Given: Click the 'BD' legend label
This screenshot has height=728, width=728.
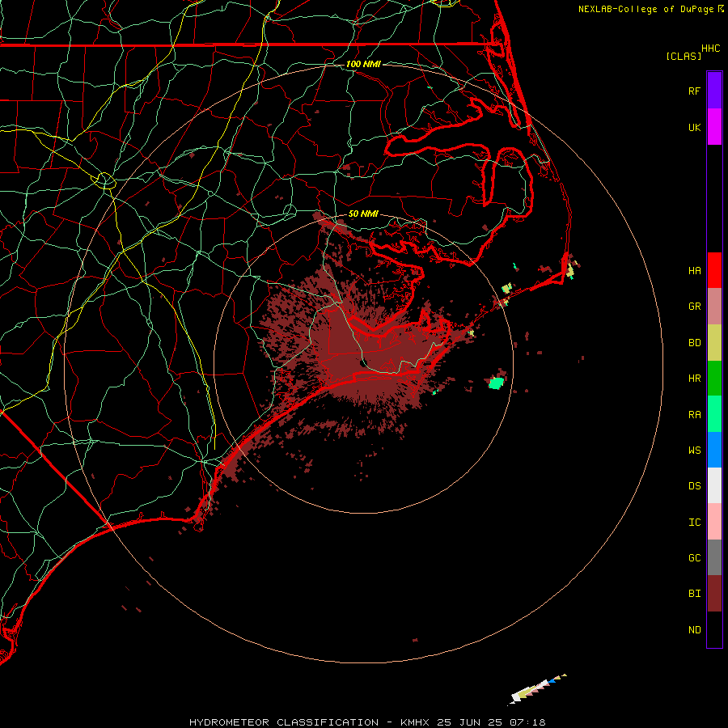Looking at the screenshot, I should tap(694, 343).
